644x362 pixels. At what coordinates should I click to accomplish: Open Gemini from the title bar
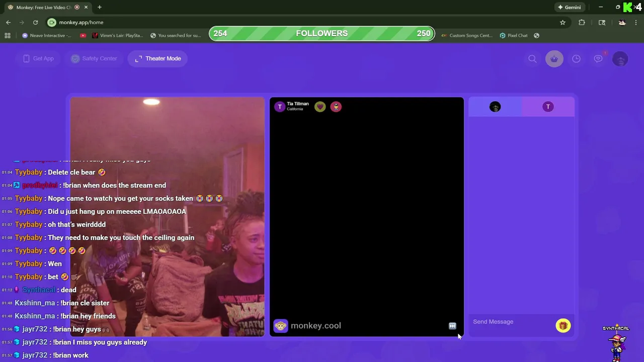pyautogui.click(x=569, y=7)
